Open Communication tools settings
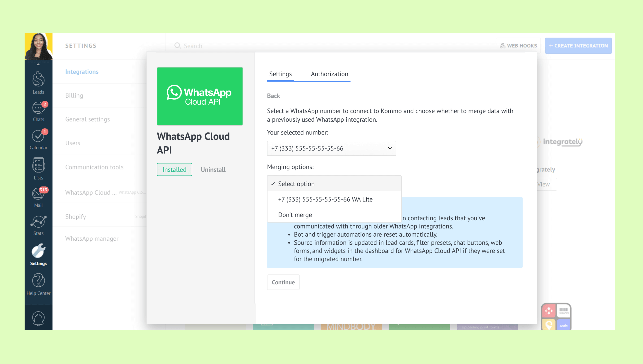Screen dimensions: 643x364 (x=94, y=167)
